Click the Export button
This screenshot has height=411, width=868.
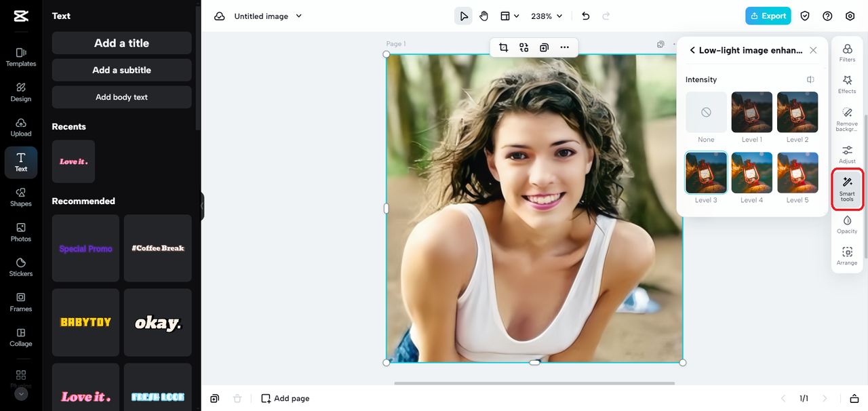pos(768,16)
